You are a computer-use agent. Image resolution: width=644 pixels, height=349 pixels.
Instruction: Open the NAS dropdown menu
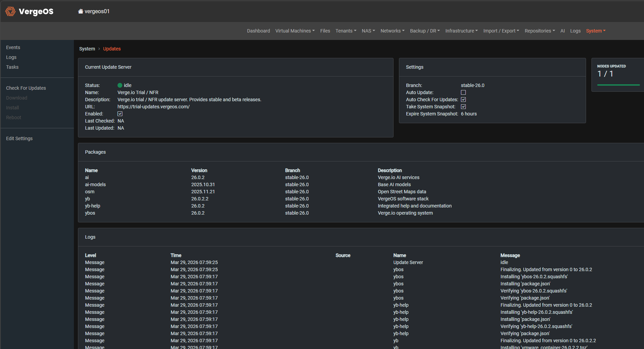point(368,31)
